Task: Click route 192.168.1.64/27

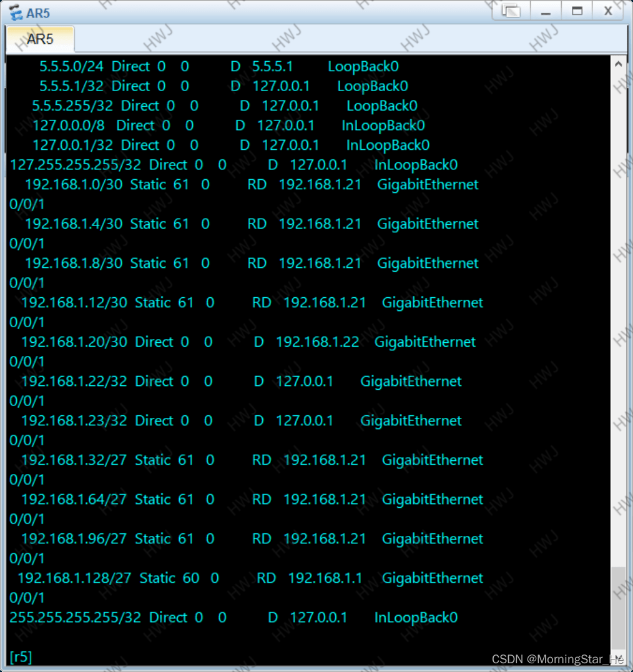Action: (74, 500)
